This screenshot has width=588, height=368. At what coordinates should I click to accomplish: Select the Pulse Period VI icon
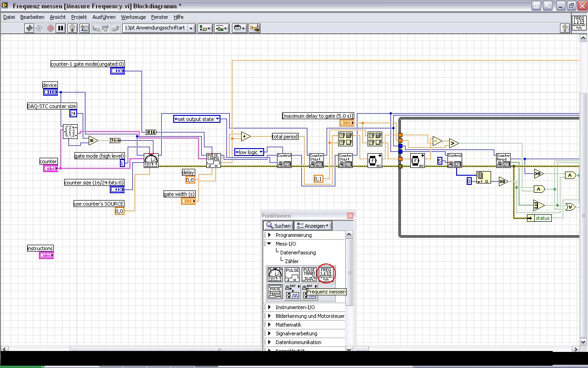(275, 292)
